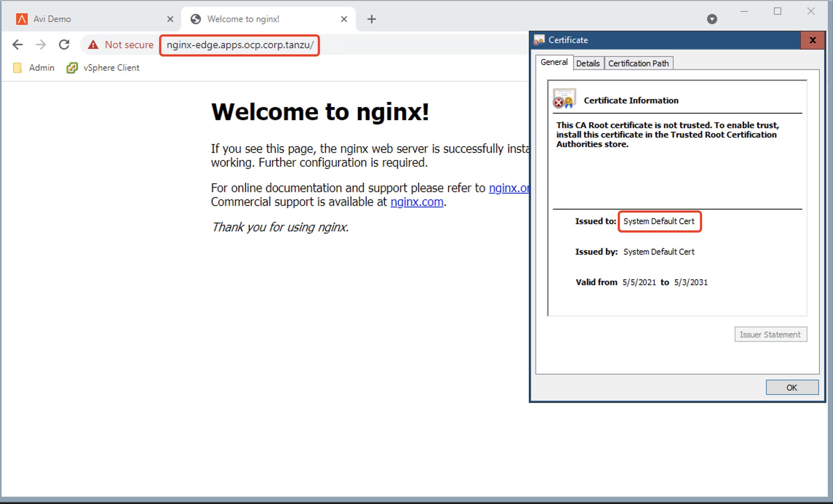Open the Certification Path tab
This screenshot has height=504, width=833.
(x=638, y=63)
